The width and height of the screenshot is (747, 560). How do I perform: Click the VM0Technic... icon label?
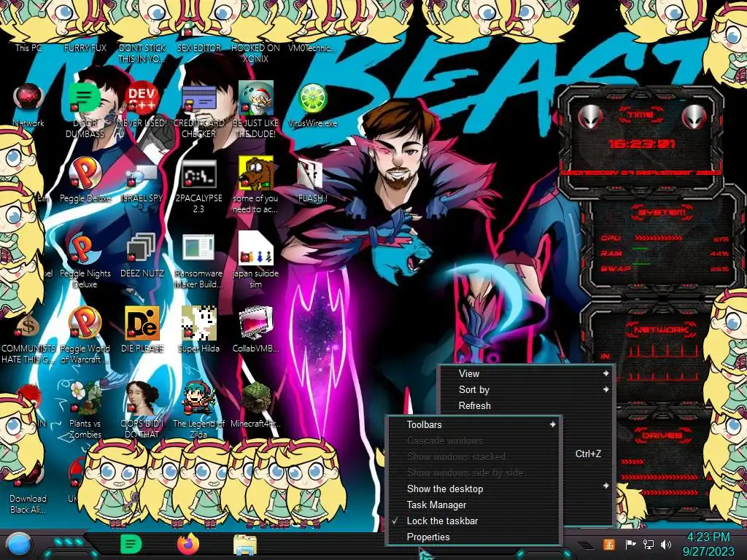[312, 47]
